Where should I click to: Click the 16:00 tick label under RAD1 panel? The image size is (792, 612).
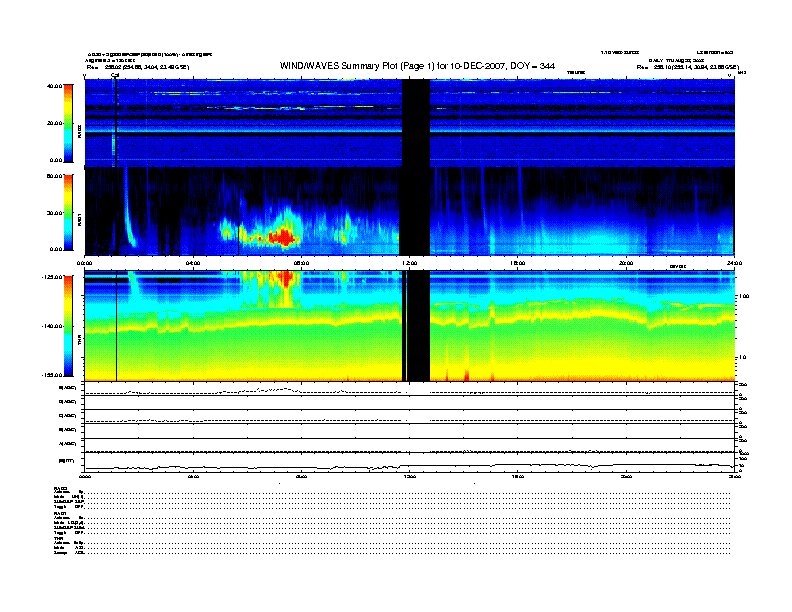pyautogui.click(x=518, y=263)
